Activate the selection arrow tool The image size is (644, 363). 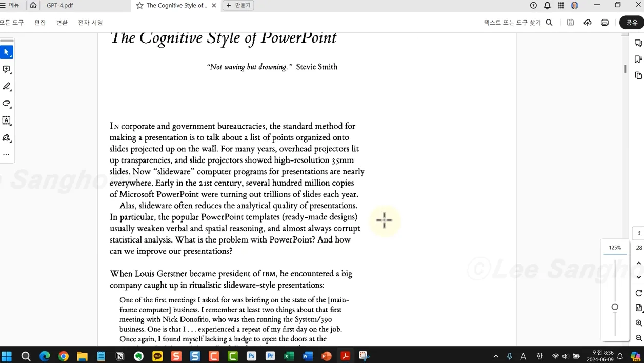pos(6,52)
